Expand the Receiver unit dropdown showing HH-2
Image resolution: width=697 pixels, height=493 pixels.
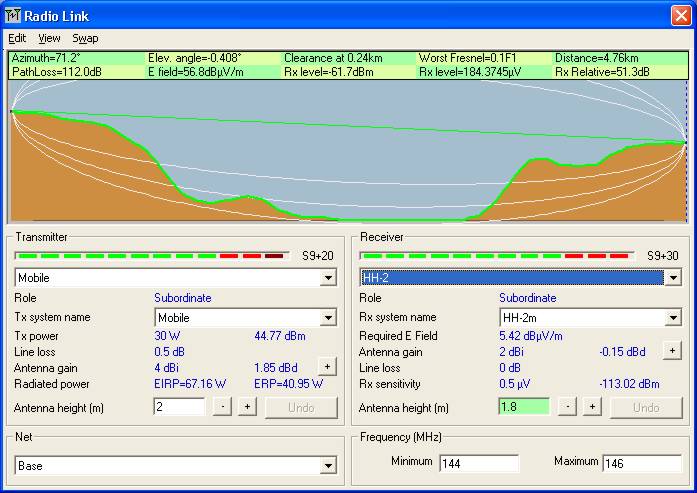pyautogui.click(x=673, y=278)
